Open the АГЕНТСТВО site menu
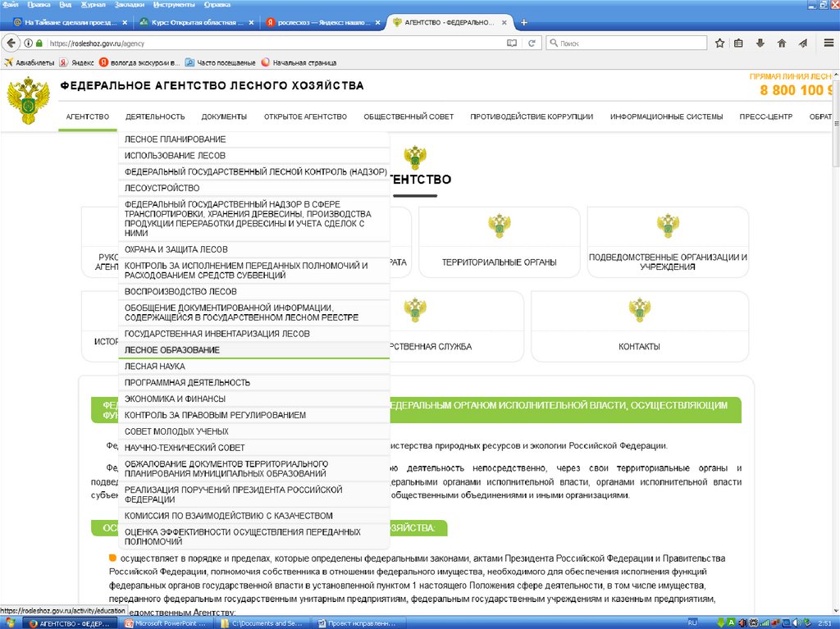 (x=87, y=116)
